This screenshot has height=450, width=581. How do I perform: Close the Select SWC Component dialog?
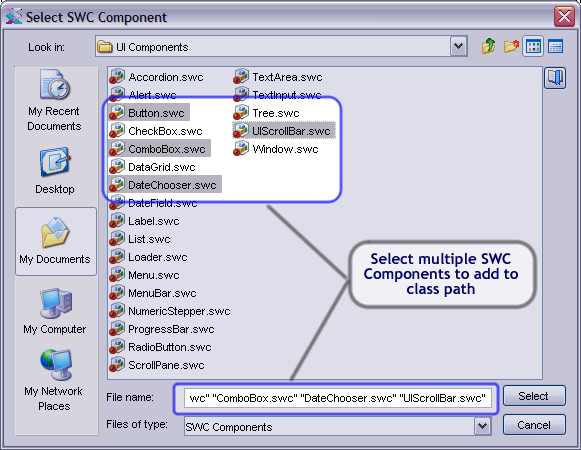pyautogui.click(x=564, y=16)
